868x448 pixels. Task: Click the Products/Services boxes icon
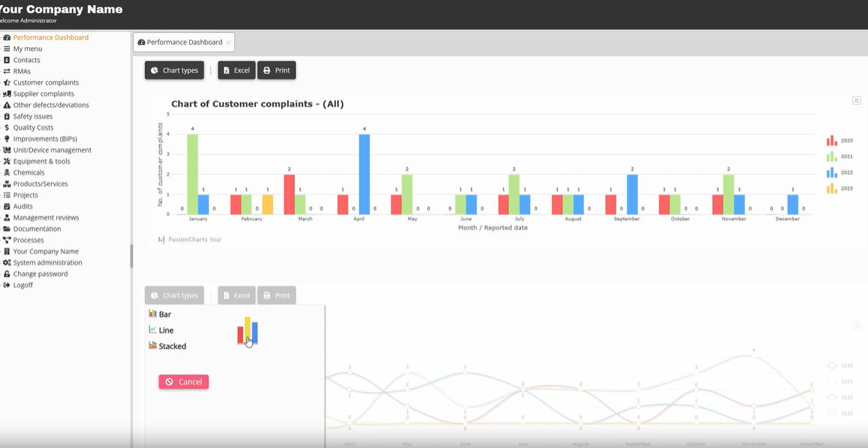coord(7,184)
